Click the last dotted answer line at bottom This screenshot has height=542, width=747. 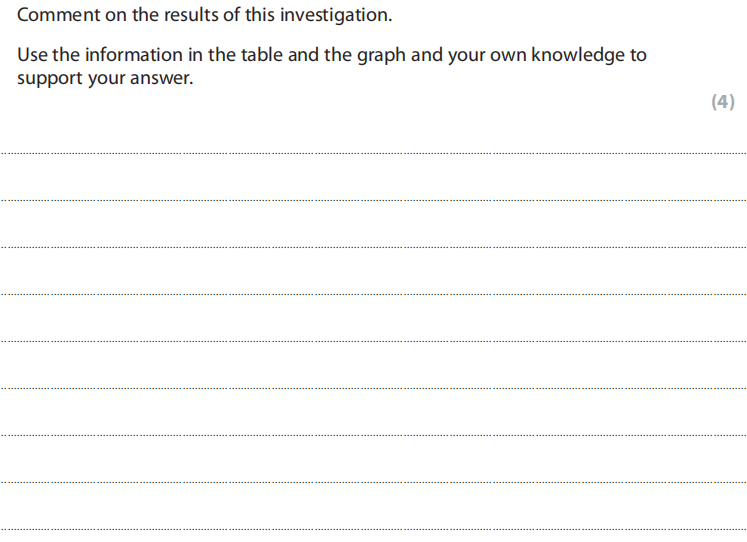[x=373, y=529]
